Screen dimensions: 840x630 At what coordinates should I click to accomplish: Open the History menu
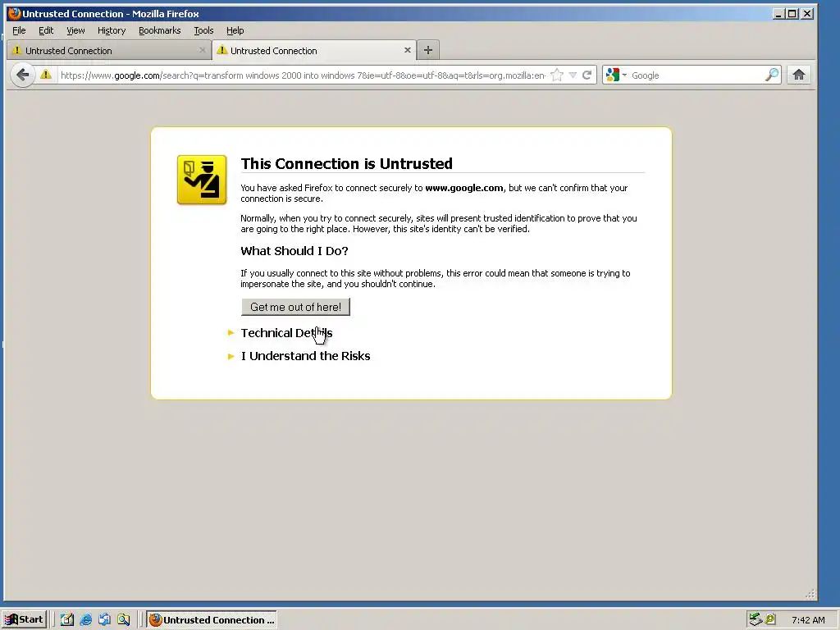click(112, 30)
